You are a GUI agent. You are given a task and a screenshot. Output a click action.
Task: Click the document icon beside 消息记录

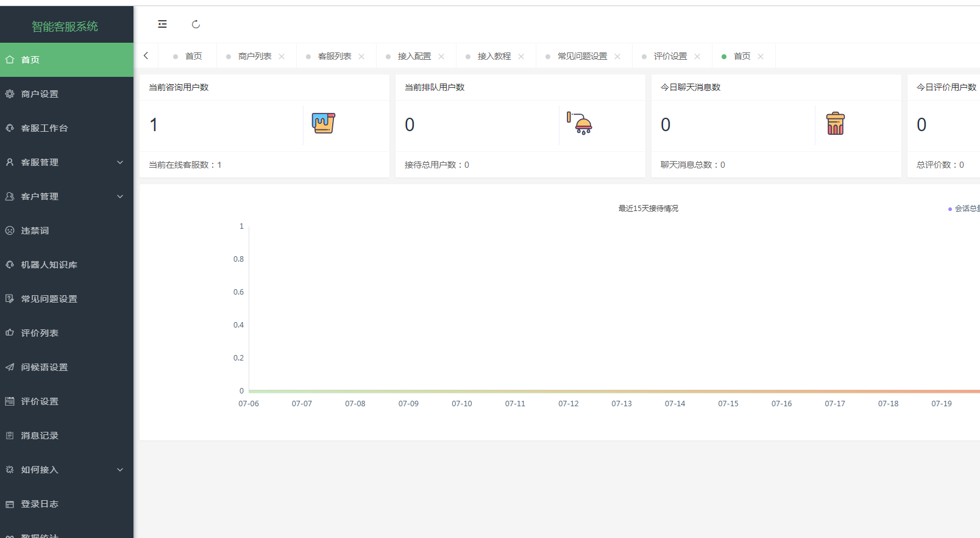pyautogui.click(x=10, y=436)
